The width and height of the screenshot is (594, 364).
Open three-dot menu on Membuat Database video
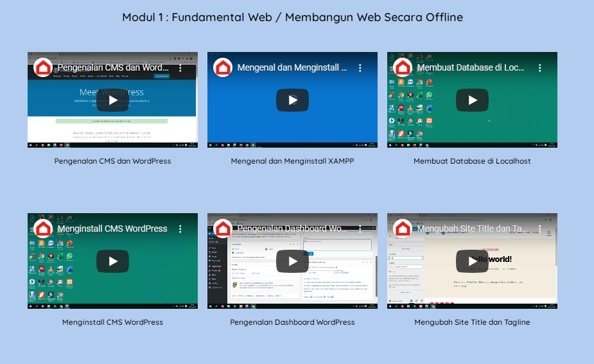[540, 68]
